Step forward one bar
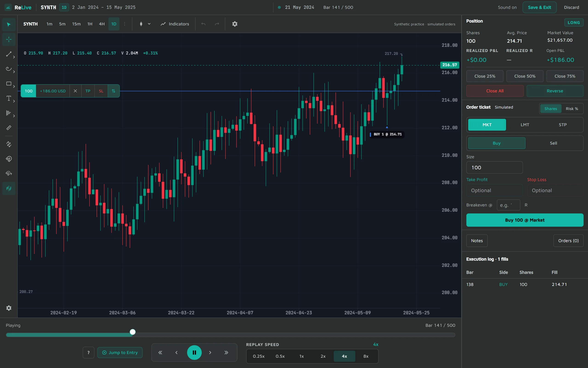The width and height of the screenshot is (588, 368). (210, 352)
